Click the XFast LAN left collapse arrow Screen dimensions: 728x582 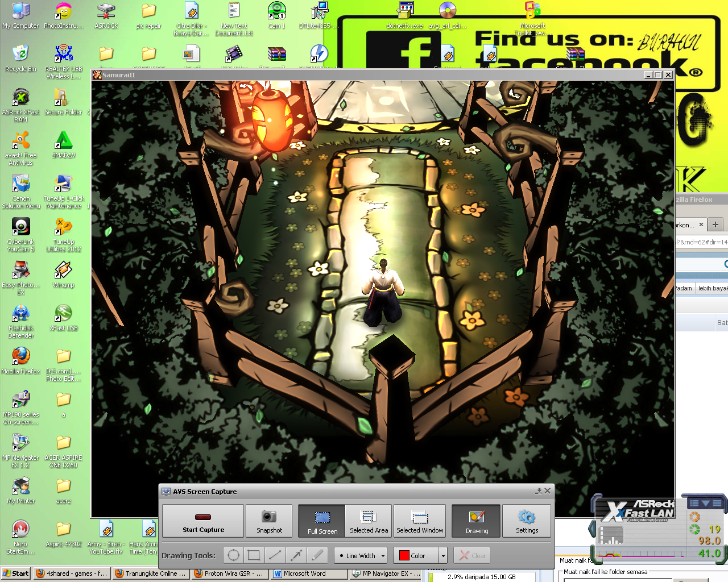[592, 530]
